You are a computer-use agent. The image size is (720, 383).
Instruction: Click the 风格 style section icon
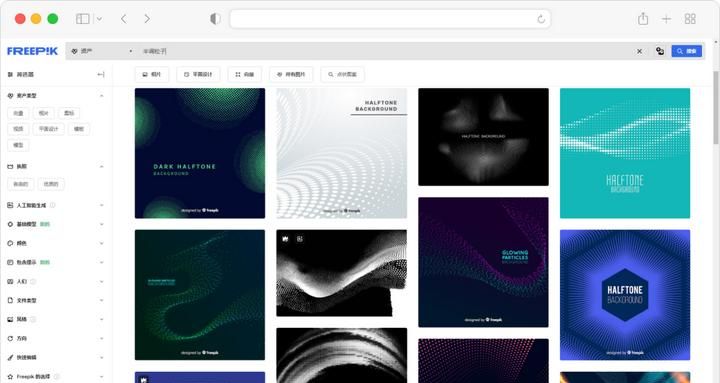[x=10, y=319]
